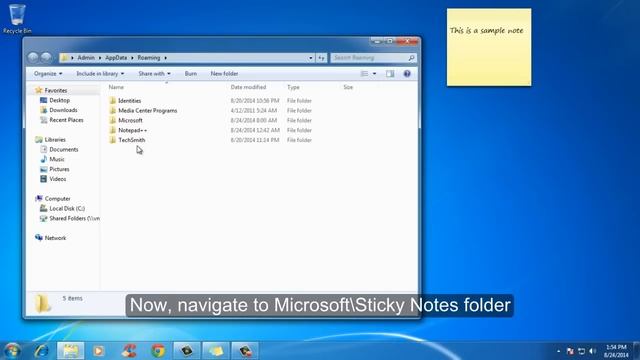Open Include in library dropdown
Image resolution: width=640 pixels, height=360 pixels.
coord(100,74)
